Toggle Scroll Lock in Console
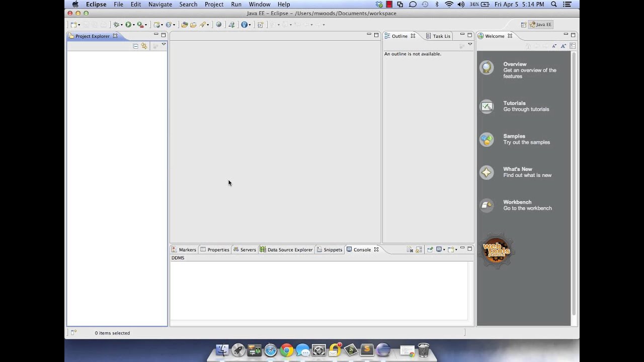 click(x=419, y=249)
